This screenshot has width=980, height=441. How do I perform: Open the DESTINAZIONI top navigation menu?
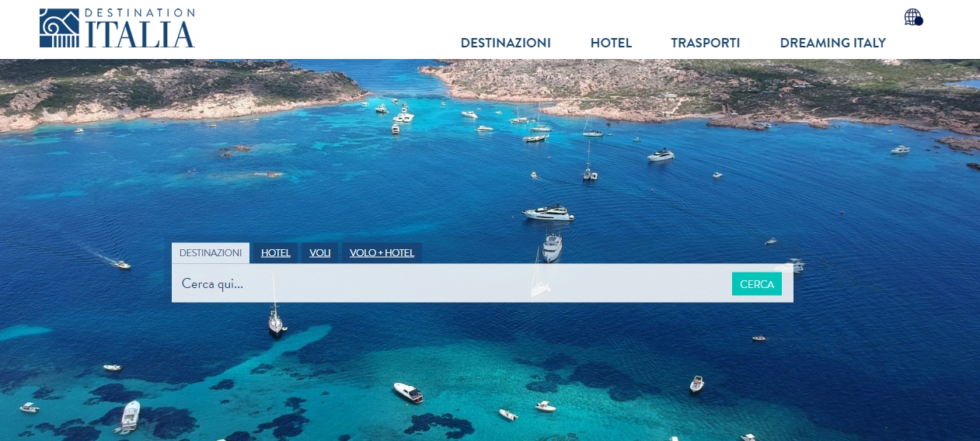(506, 43)
